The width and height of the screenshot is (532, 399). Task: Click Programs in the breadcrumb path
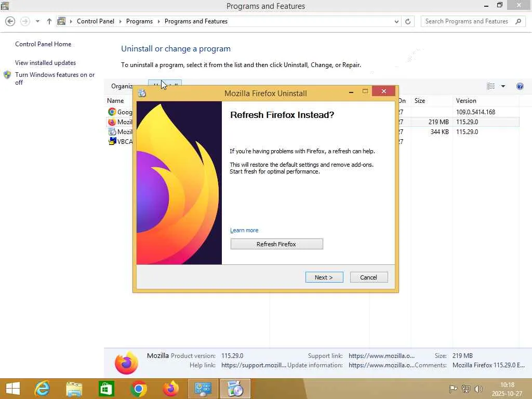coord(139,21)
